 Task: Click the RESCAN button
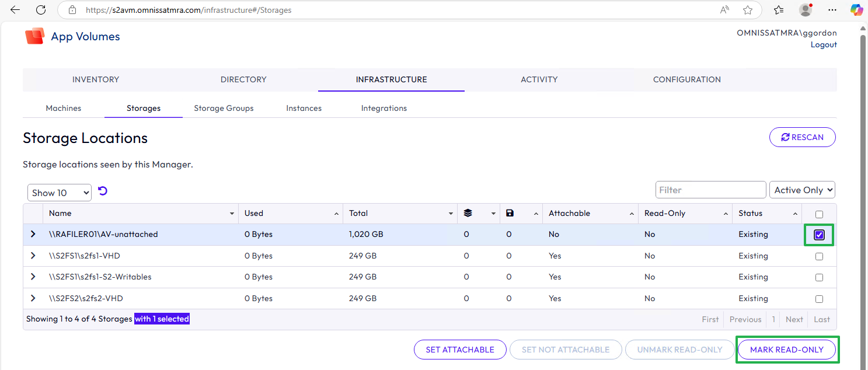point(803,137)
